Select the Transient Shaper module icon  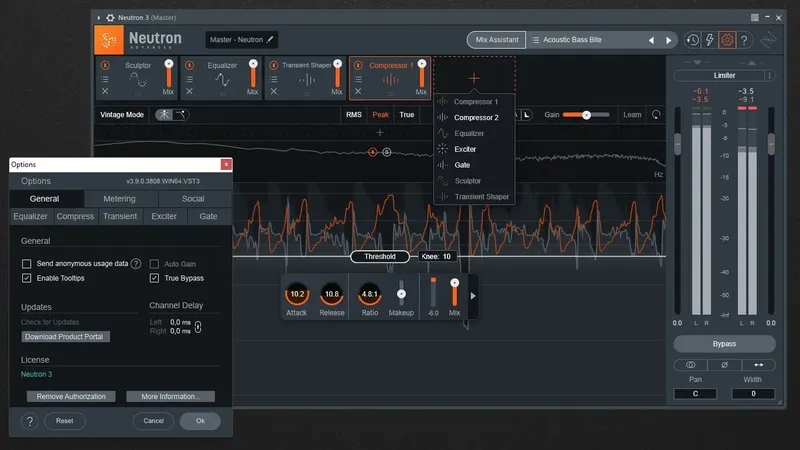[x=307, y=80]
